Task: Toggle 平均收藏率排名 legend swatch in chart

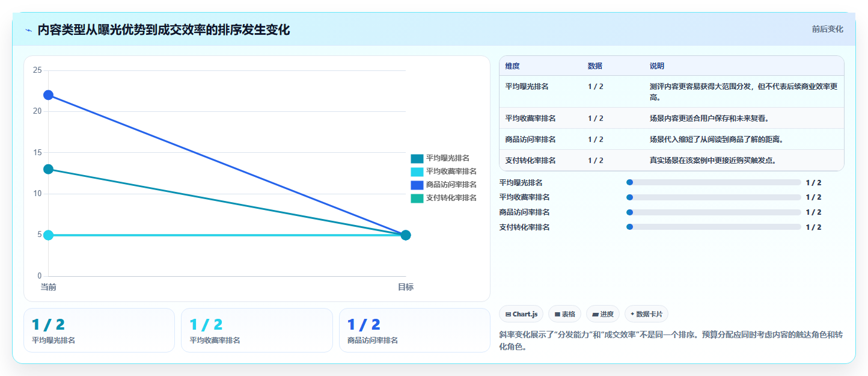Action: coord(417,171)
